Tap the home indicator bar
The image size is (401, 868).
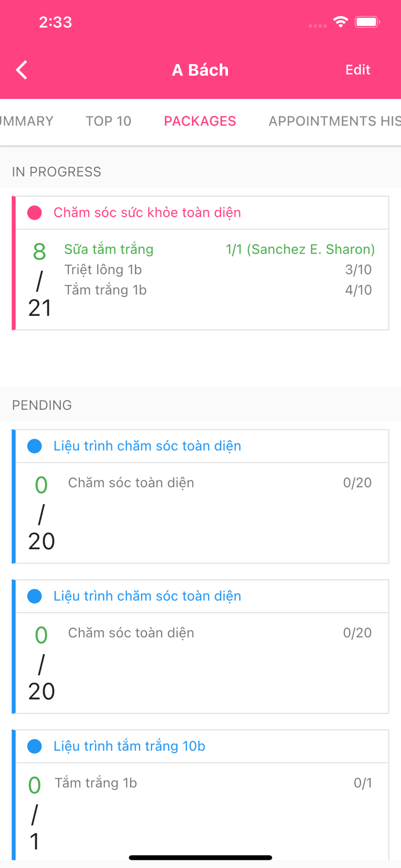pyautogui.click(x=200, y=858)
